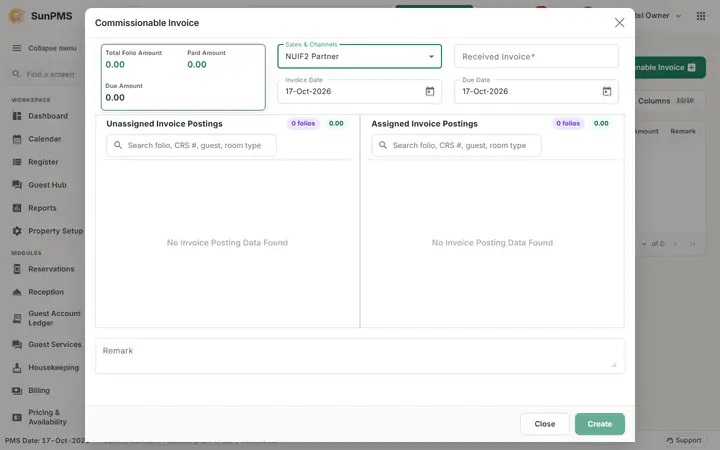Screen dimensions: 720x450
Task: Open Guest Account Ledger in the sidebar
Action: pyautogui.click(x=46, y=318)
